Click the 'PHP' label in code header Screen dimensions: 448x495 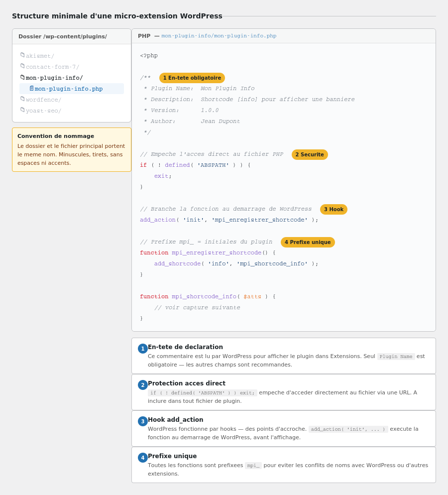pyautogui.click(x=144, y=36)
